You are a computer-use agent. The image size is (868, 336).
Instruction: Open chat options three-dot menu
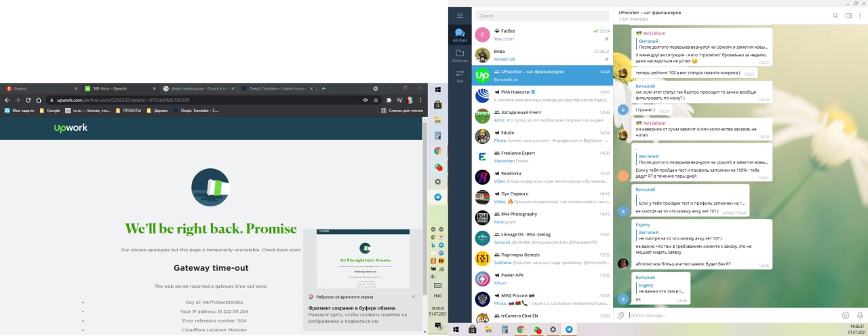(860, 16)
